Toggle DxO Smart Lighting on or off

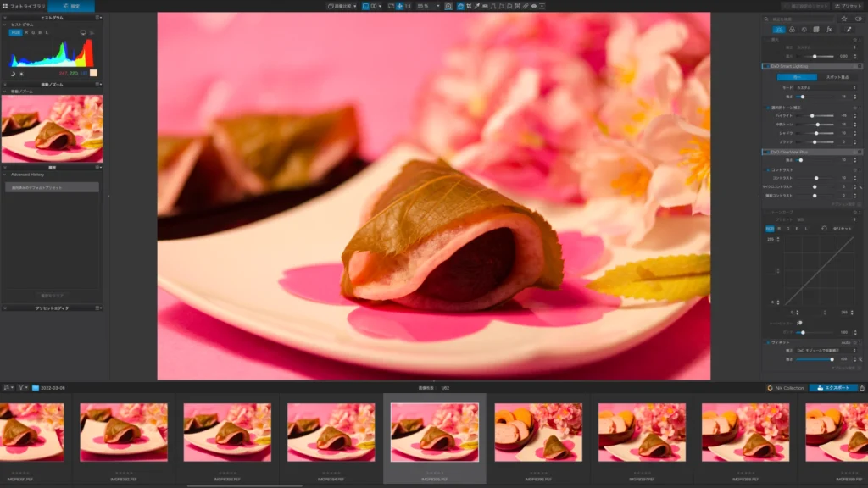(765, 65)
